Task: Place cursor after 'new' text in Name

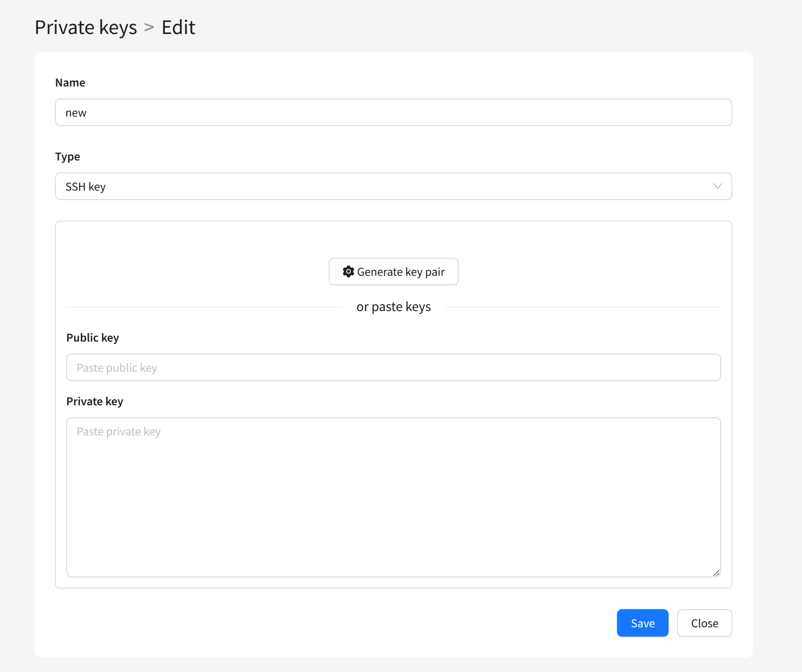Action: coord(87,113)
